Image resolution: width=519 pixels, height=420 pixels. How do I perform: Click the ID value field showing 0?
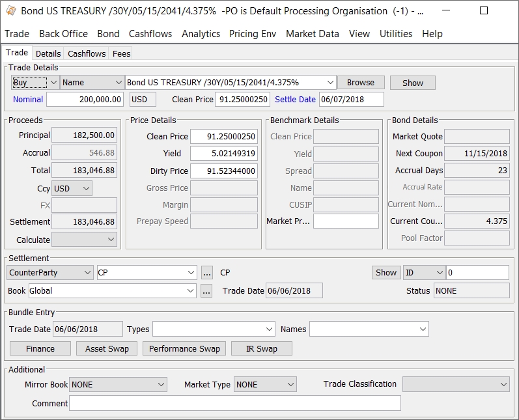(x=477, y=272)
